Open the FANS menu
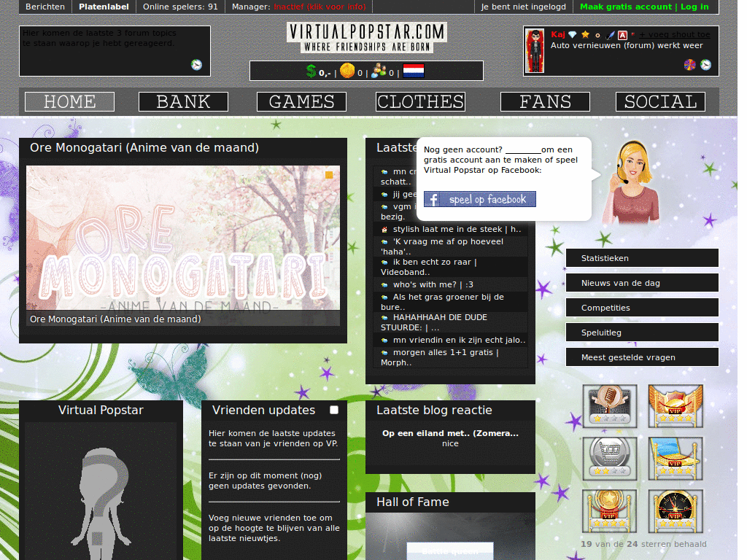The height and width of the screenshot is (560, 747). [545, 101]
